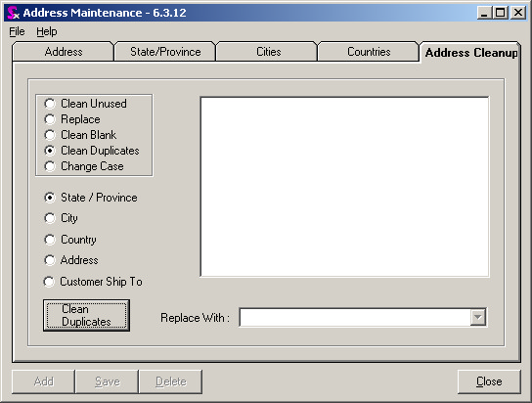Open the Countries tab
Image resolution: width=532 pixels, height=403 pixels.
click(369, 52)
